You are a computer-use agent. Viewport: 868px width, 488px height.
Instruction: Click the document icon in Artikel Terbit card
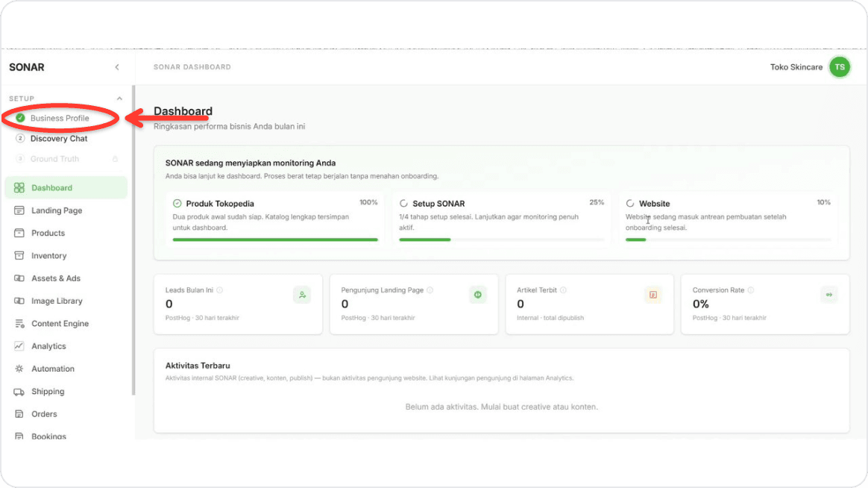(653, 295)
